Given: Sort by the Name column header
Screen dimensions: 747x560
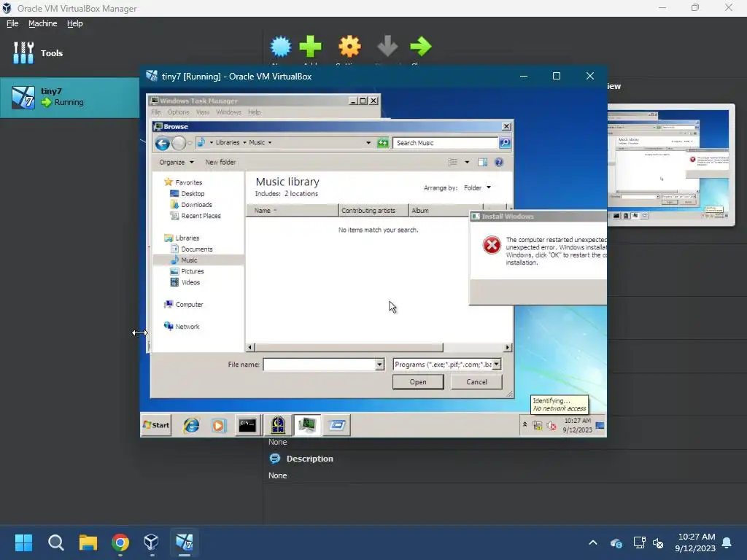Looking at the screenshot, I should [x=292, y=211].
